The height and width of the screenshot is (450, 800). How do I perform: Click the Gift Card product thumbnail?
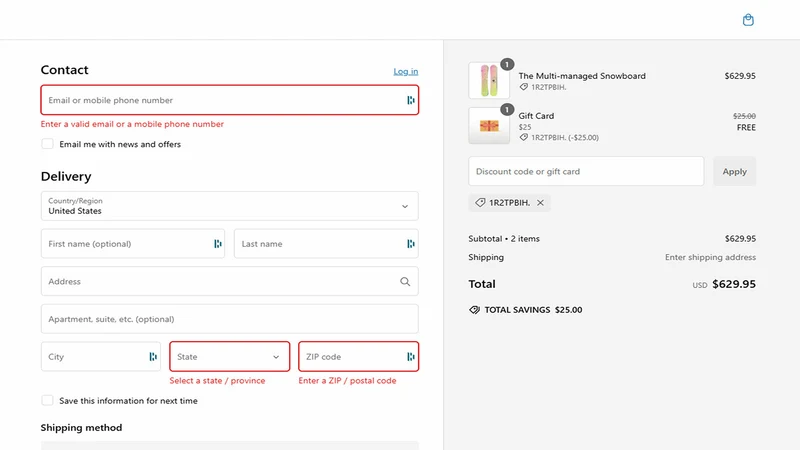pyautogui.click(x=489, y=126)
